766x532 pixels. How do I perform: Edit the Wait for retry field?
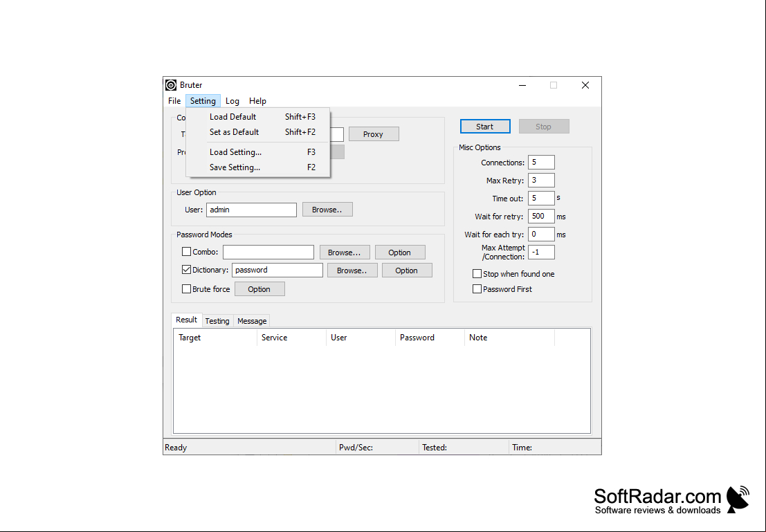[541, 217]
